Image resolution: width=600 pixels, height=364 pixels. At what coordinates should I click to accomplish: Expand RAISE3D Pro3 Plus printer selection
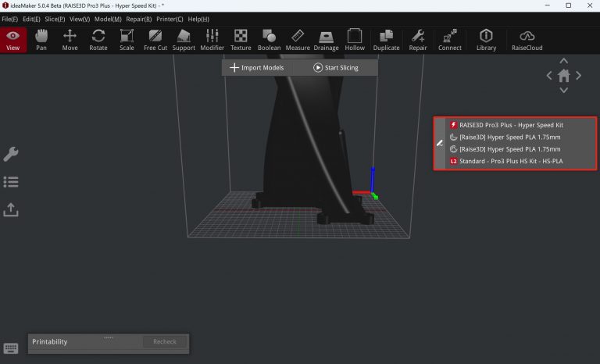click(511, 125)
